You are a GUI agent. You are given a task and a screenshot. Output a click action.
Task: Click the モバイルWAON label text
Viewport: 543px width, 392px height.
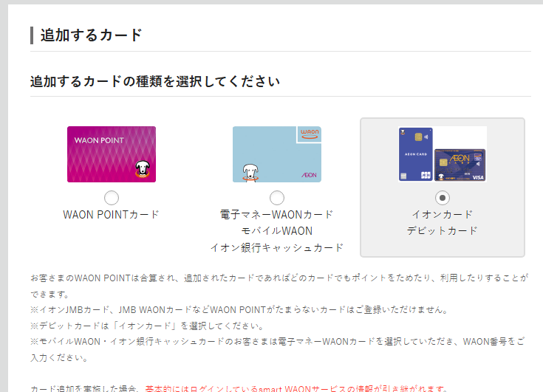(x=277, y=231)
